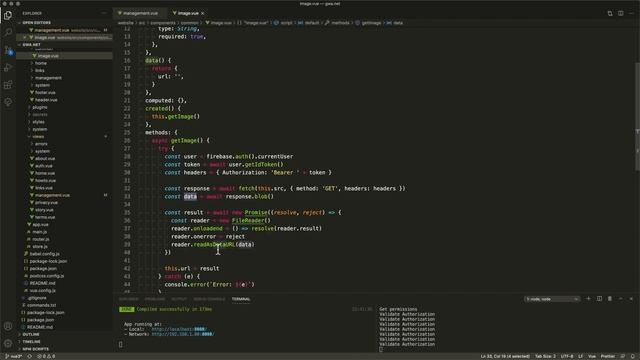Open store.js in the explorer
640x360 pixels.
click(x=40, y=247)
